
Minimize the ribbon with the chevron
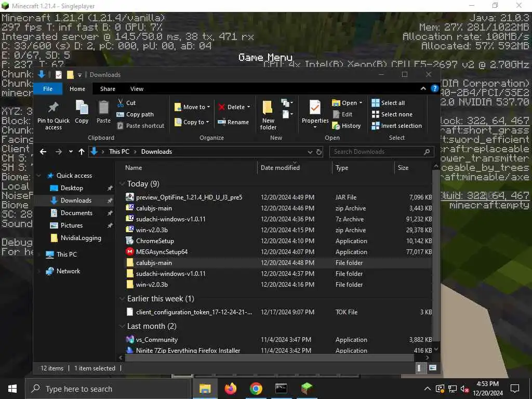(423, 88)
